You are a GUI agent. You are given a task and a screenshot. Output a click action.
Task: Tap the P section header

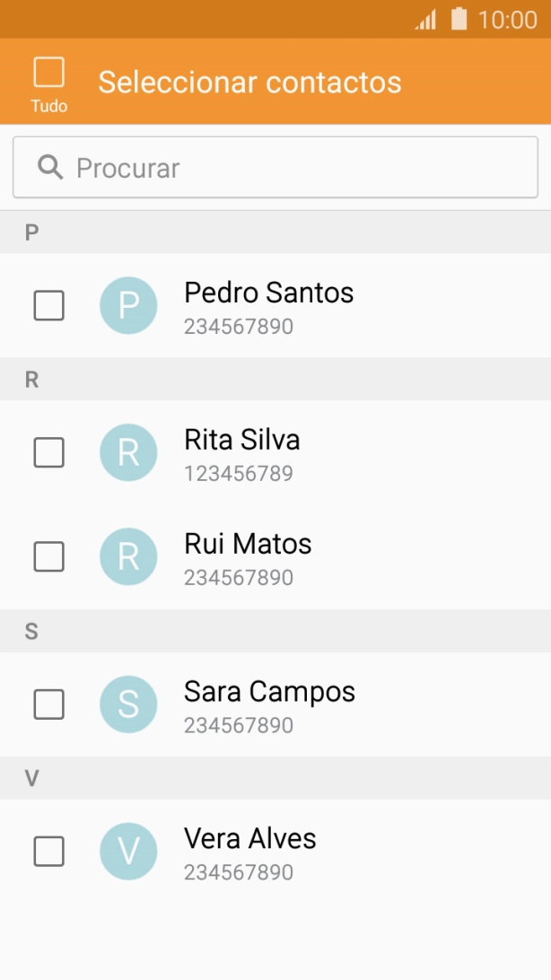[31, 232]
